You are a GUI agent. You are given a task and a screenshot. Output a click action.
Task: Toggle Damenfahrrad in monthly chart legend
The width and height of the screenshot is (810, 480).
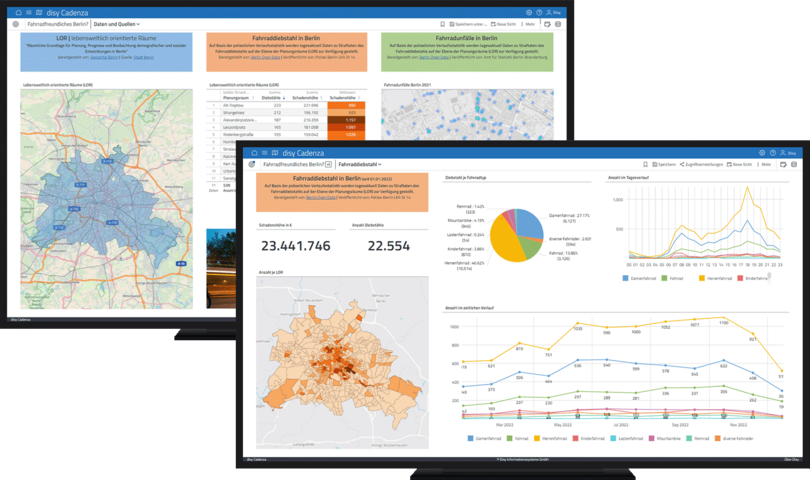(484, 438)
